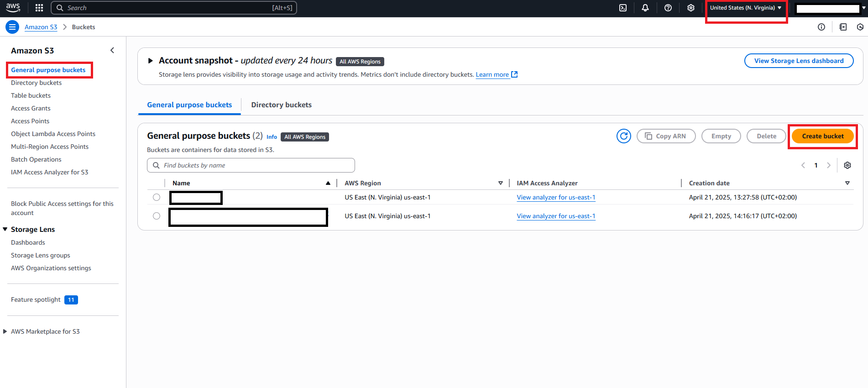Follow the Learn more link
The width and height of the screenshot is (868, 388).
[x=492, y=74]
